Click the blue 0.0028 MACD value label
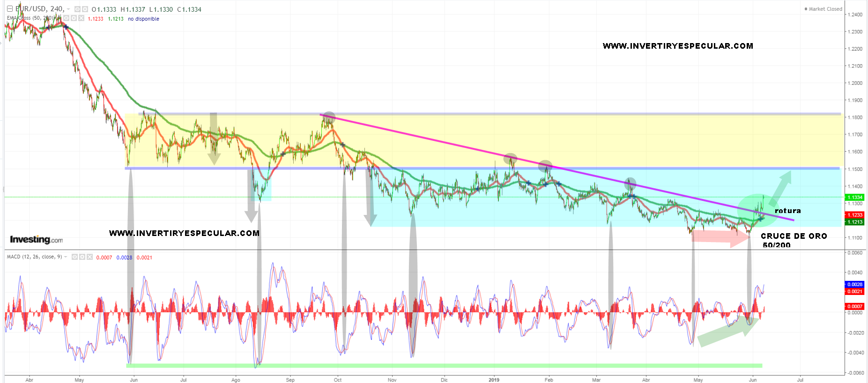 (854, 284)
